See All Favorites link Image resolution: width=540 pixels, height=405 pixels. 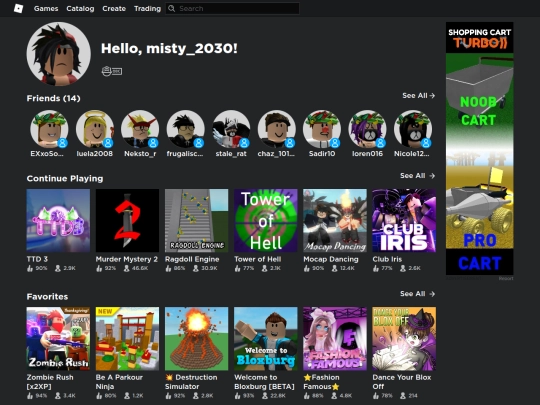[417, 294]
